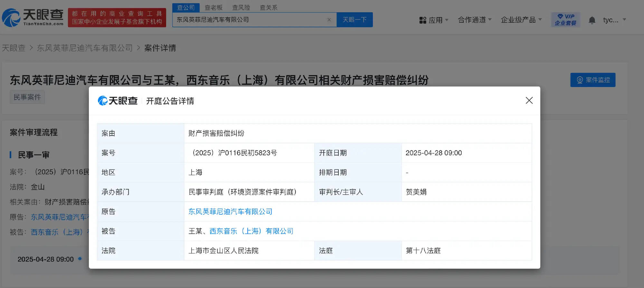This screenshot has width=644, height=288.
Task: Switch to the 查风险 tab
Action: [x=241, y=7]
